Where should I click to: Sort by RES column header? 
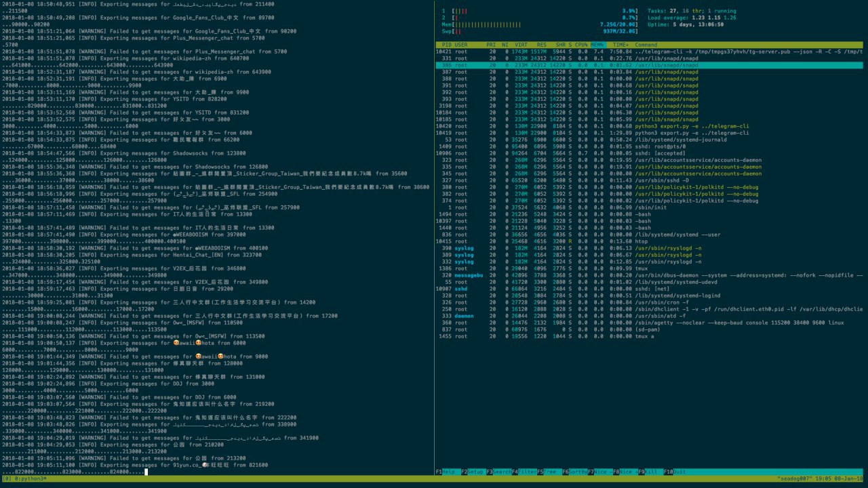point(540,45)
